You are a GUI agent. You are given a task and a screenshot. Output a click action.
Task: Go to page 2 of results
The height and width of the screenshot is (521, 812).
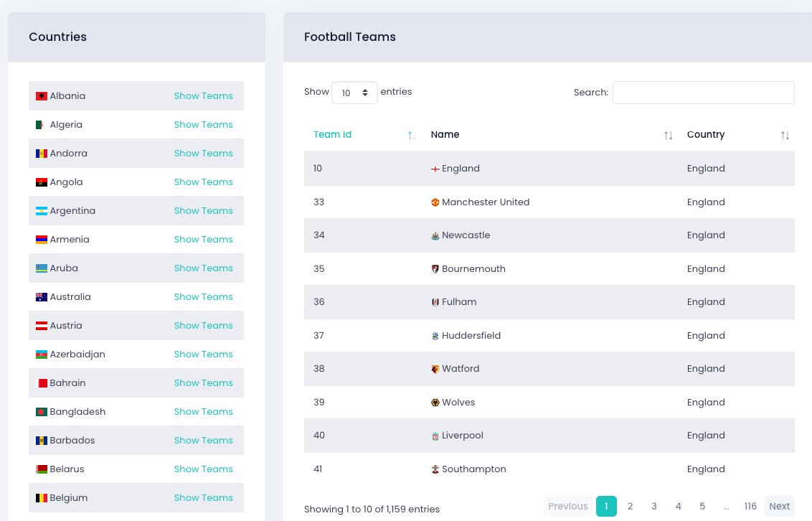(630, 507)
